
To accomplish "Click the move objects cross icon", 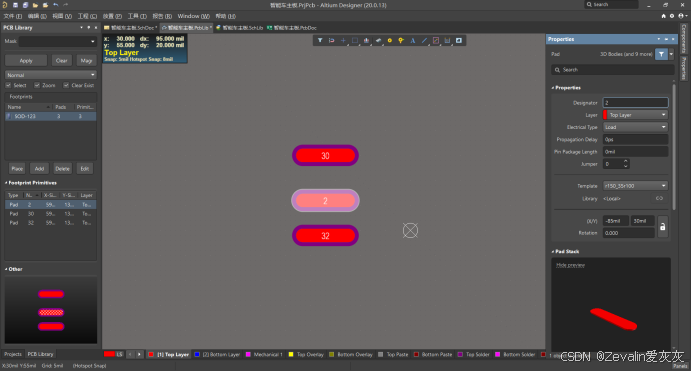I will click(343, 40).
